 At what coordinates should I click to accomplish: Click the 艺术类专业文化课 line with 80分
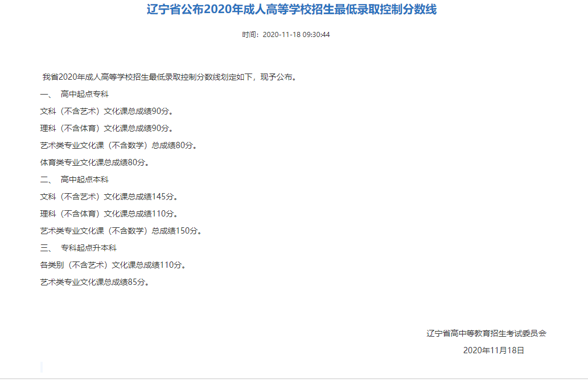pos(119,145)
